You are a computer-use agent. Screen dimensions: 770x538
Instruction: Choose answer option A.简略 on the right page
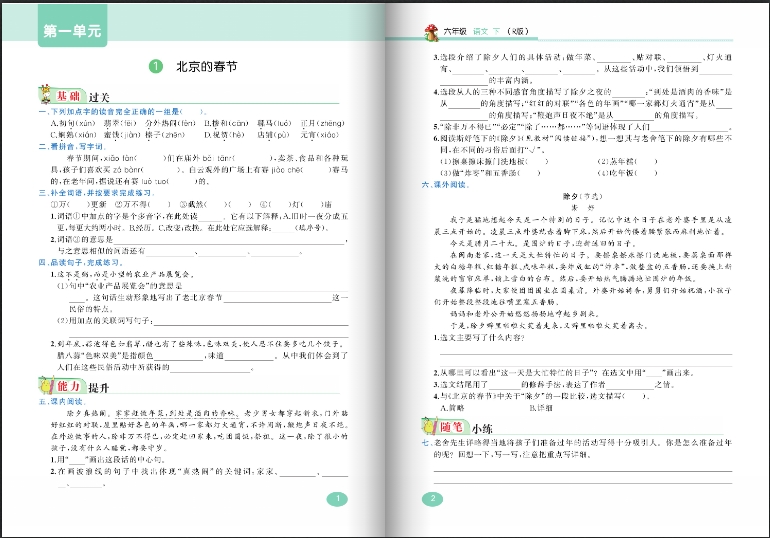tap(453, 408)
